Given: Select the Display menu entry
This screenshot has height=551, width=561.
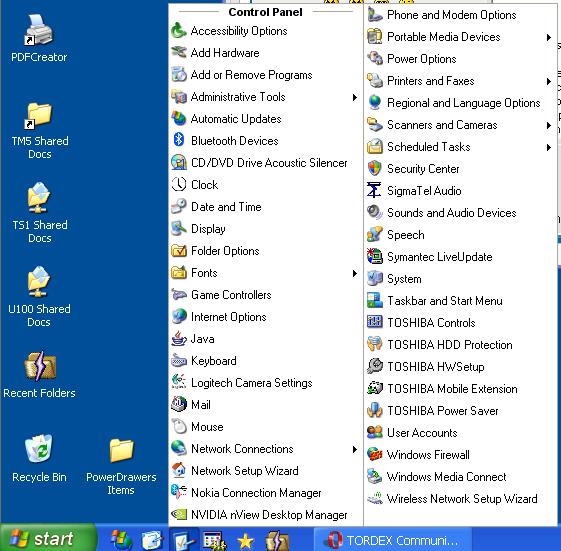Looking at the screenshot, I should pyautogui.click(x=265, y=229).
